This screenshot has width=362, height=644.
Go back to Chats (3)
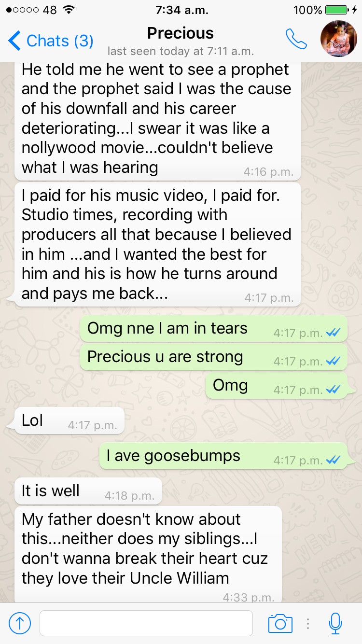pos(51,41)
